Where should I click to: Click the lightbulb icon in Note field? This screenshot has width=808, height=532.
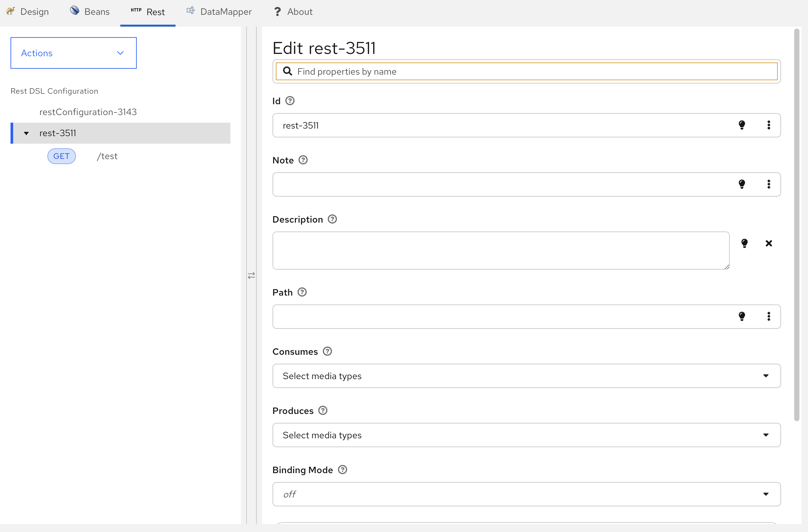742,184
